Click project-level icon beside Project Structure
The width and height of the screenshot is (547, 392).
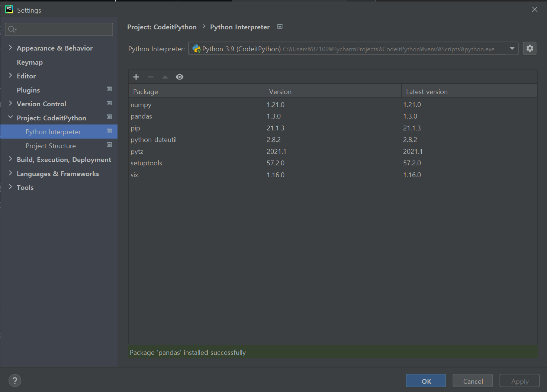[109, 145]
